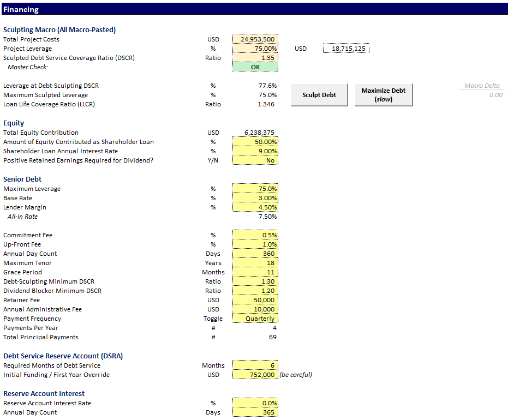
Task: Click the Macro Delta label
Action: (x=482, y=86)
